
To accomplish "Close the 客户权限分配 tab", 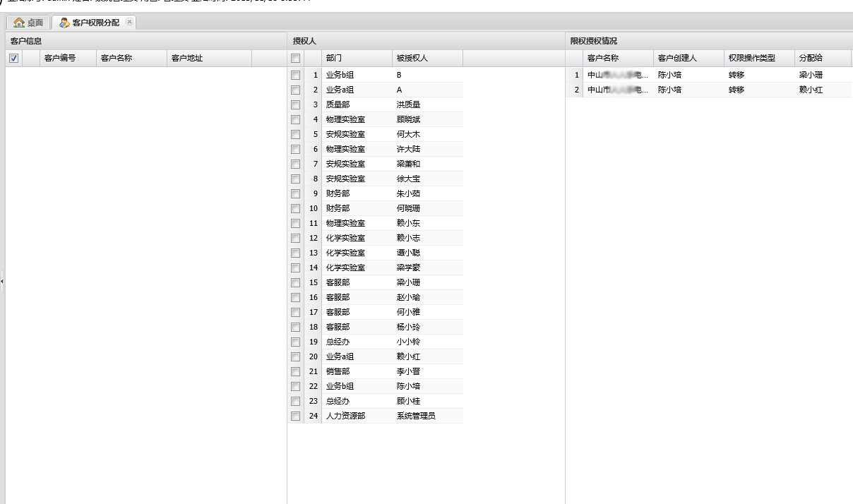I will click(x=129, y=23).
